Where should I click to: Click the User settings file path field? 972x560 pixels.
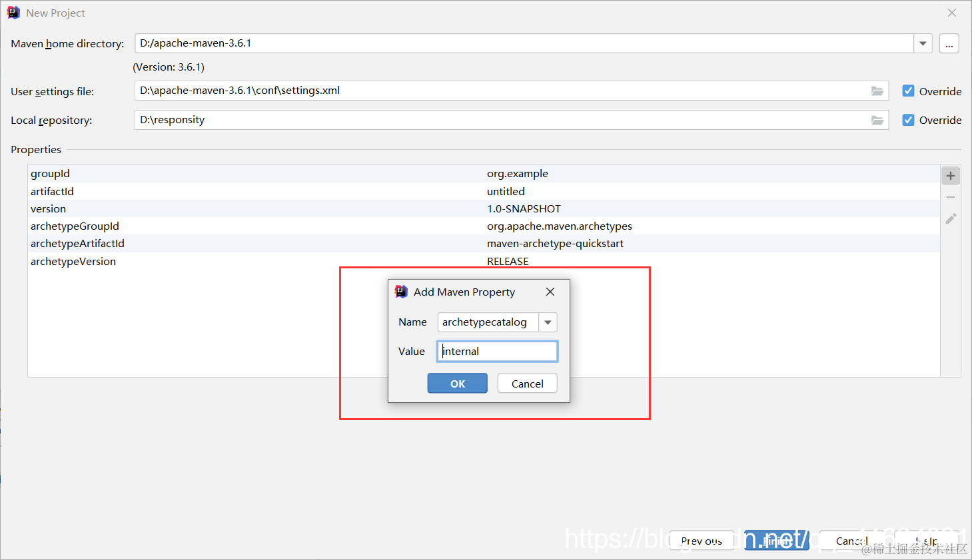(512, 91)
